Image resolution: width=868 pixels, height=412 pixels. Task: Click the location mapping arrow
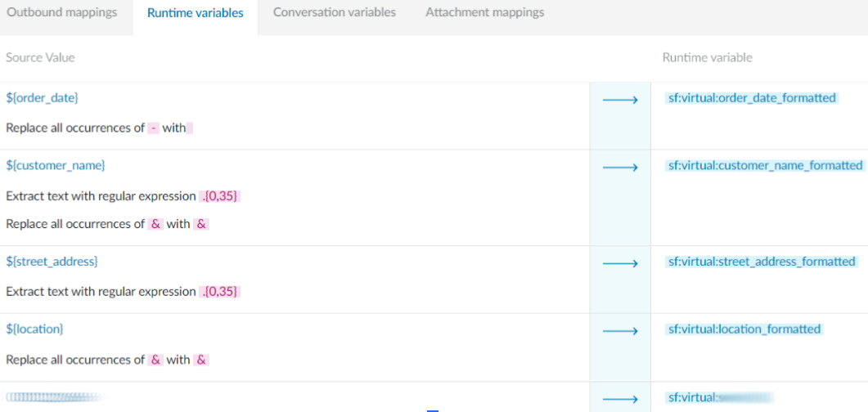click(x=620, y=331)
